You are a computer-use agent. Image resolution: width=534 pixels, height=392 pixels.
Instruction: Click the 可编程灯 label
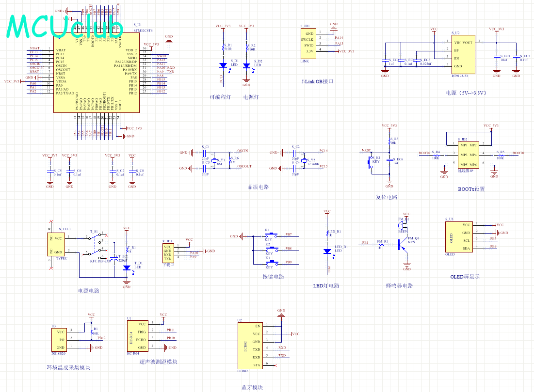220,97
